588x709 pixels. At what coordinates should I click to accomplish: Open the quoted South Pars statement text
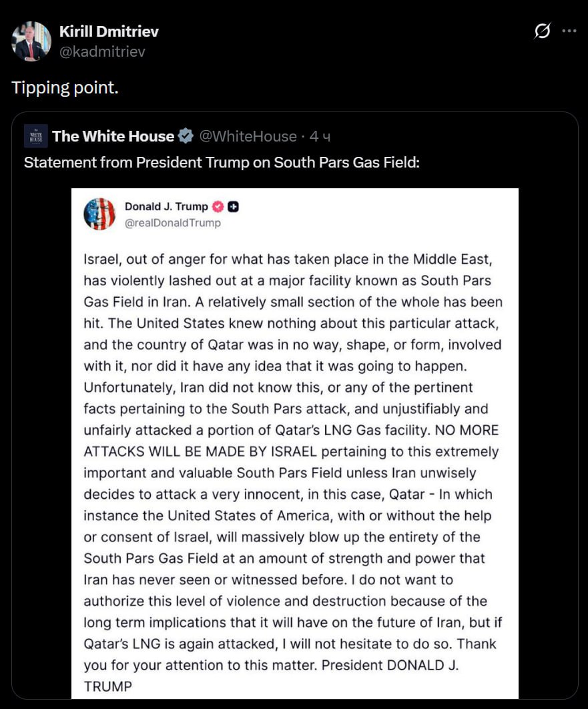(222, 162)
